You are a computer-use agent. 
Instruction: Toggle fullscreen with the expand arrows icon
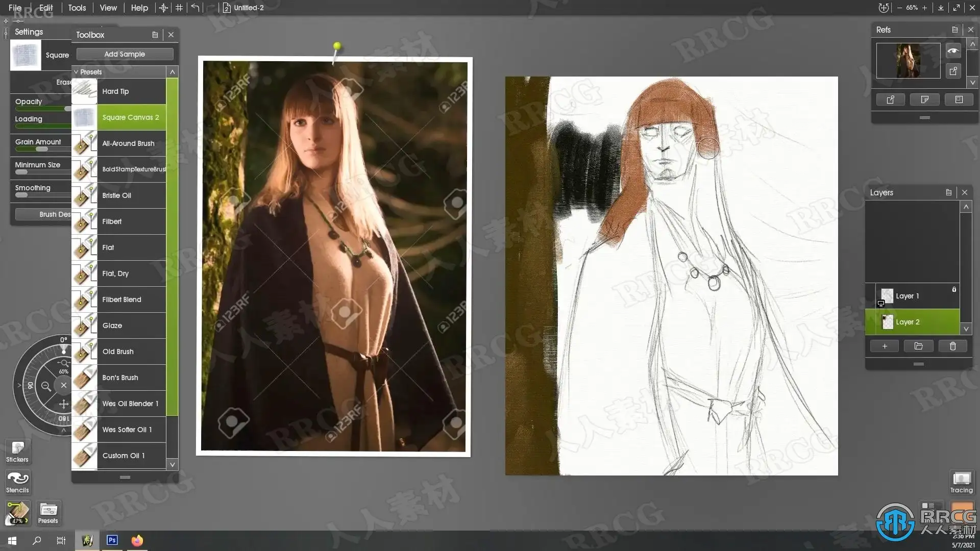click(x=957, y=8)
